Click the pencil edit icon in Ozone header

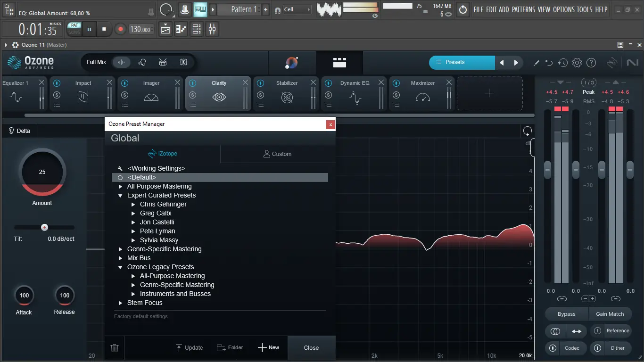click(537, 63)
